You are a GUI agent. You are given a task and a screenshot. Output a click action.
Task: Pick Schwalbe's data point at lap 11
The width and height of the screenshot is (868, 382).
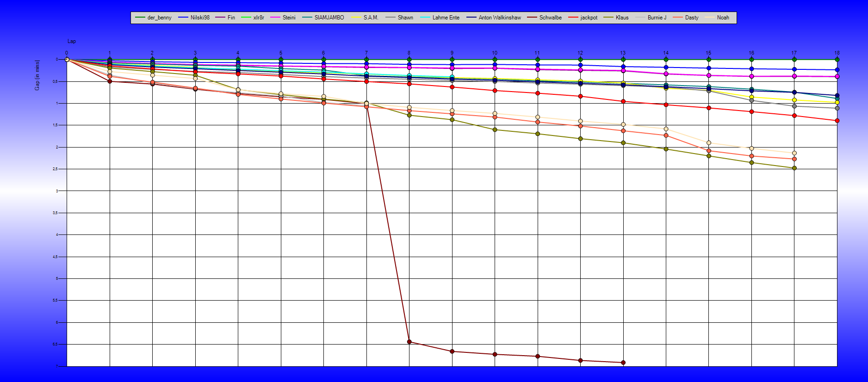point(538,357)
